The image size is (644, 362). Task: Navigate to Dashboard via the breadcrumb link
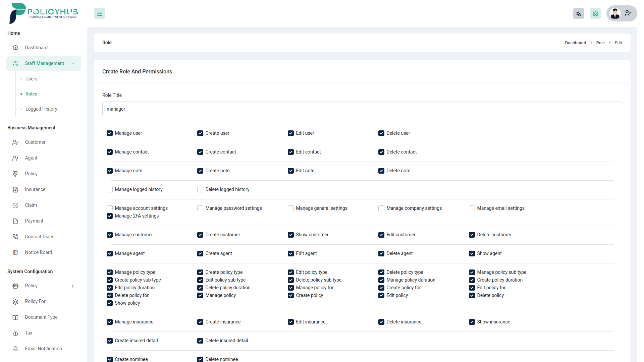coord(576,43)
